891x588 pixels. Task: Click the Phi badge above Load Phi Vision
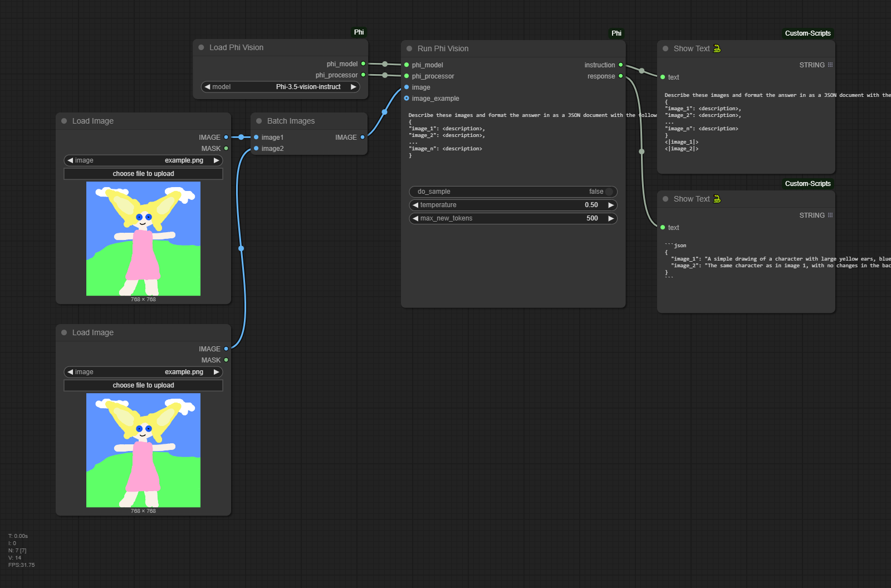click(x=359, y=32)
